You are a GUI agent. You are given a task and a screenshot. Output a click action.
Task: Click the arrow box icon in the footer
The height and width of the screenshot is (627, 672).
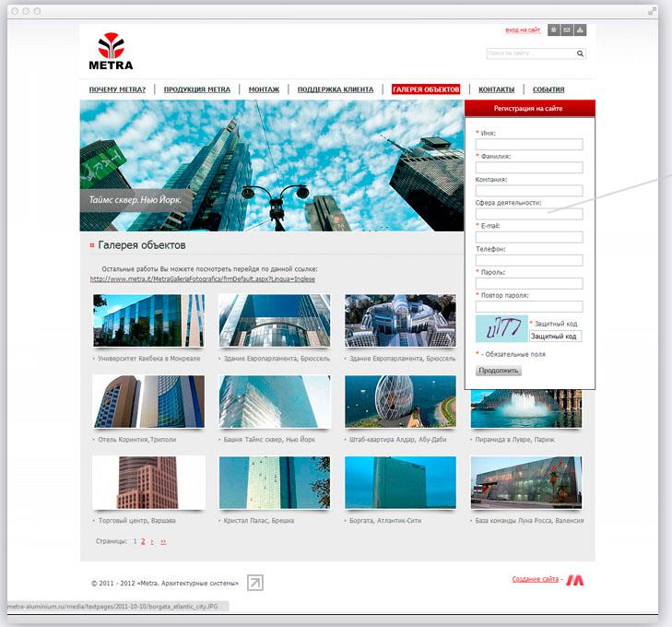pos(255,583)
